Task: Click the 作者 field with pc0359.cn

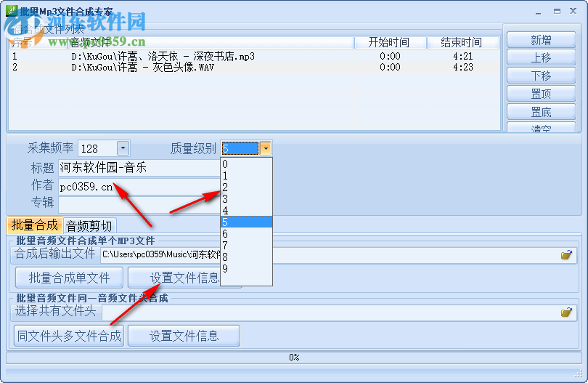Action: click(139, 187)
